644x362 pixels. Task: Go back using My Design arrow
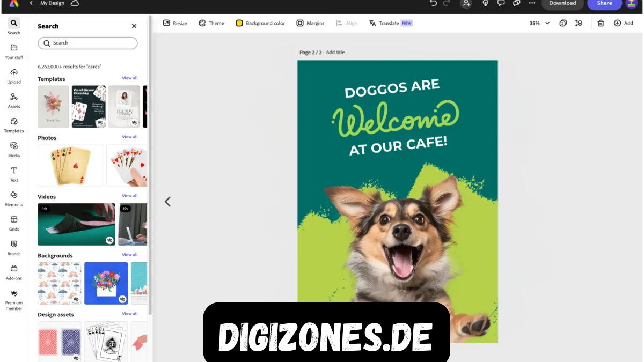(x=31, y=3)
